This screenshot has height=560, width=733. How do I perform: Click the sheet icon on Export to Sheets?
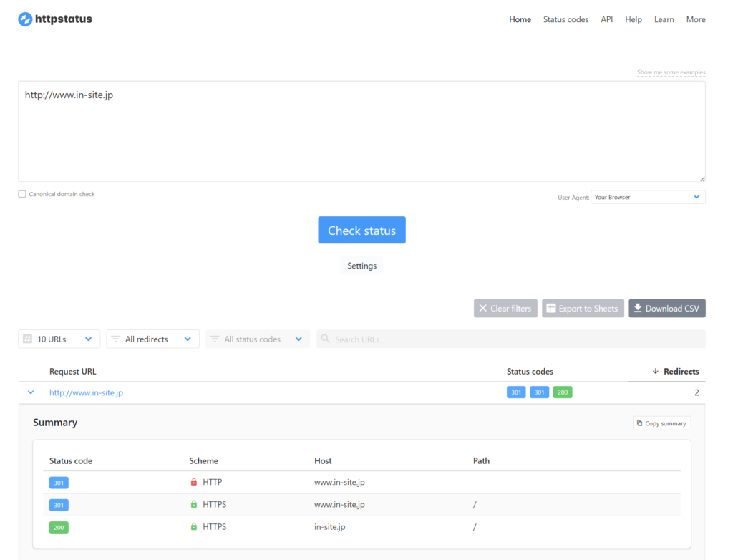551,309
